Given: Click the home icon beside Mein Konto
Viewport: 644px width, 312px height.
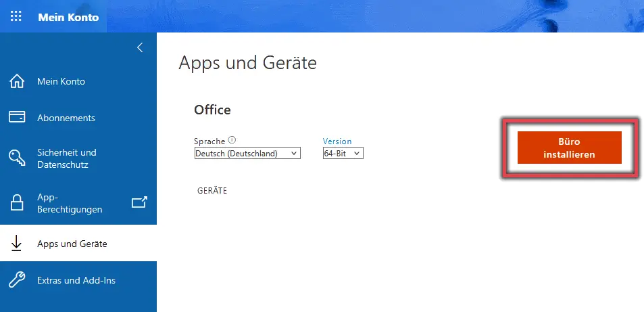Looking at the screenshot, I should 17,81.
